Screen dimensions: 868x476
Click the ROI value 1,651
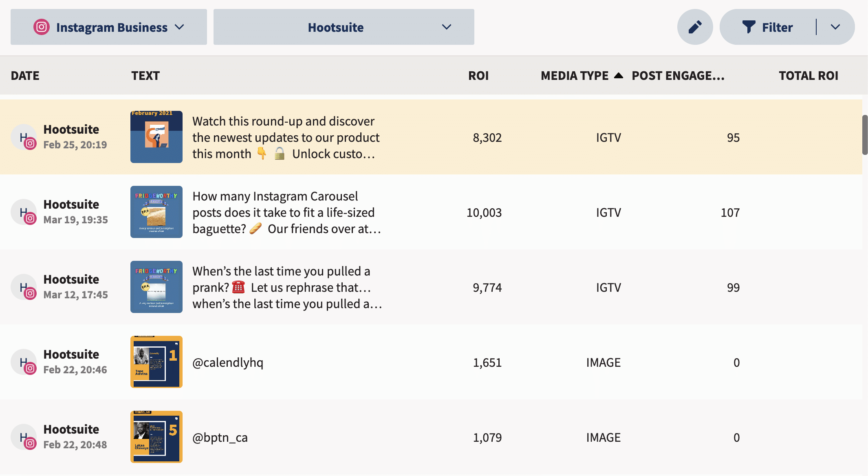[487, 362]
